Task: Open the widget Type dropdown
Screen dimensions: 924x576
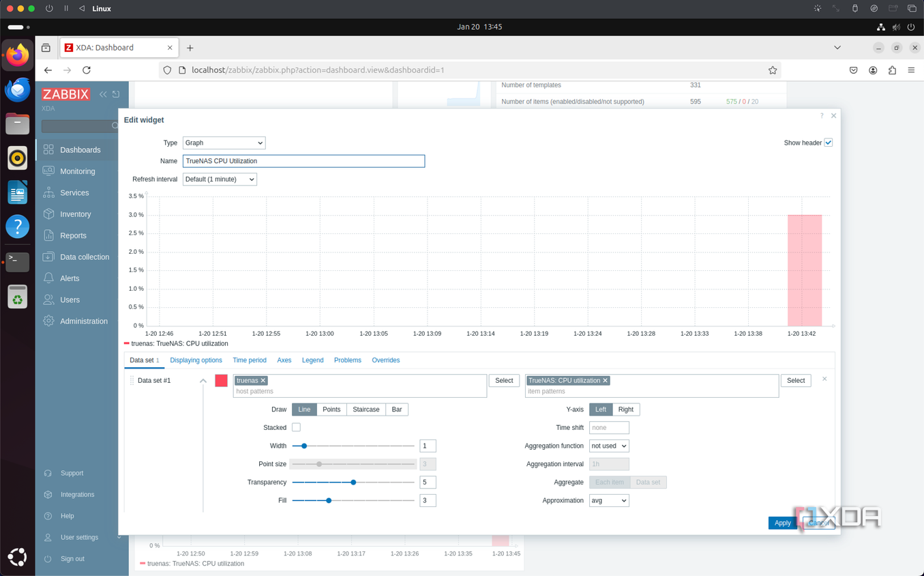Action: pos(224,143)
